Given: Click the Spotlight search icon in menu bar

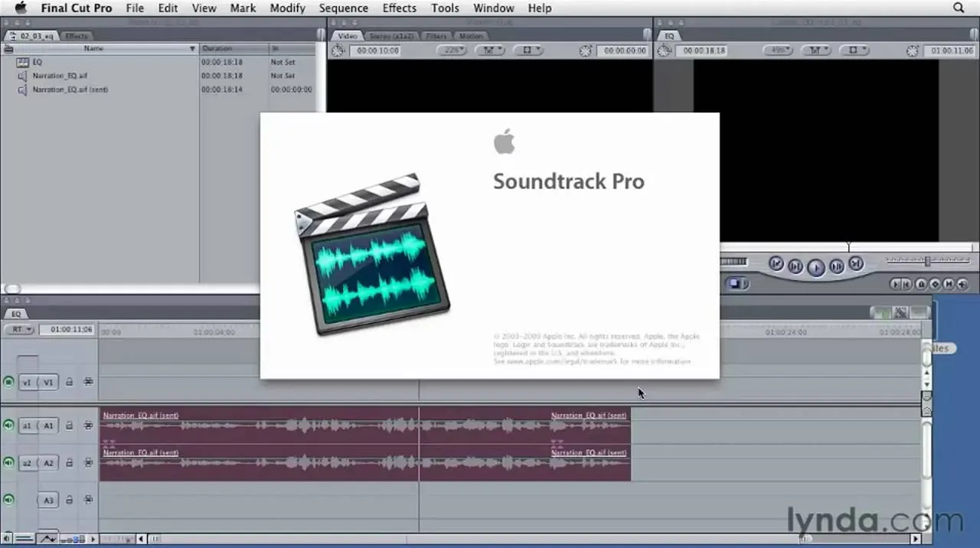Looking at the screenshot, I should pos(958,8).
